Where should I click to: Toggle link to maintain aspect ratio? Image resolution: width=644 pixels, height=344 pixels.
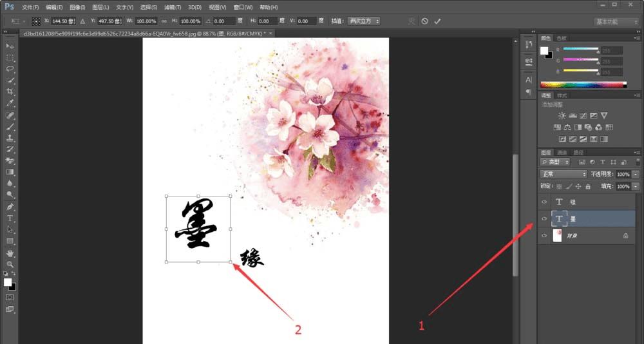click(164, 21)
